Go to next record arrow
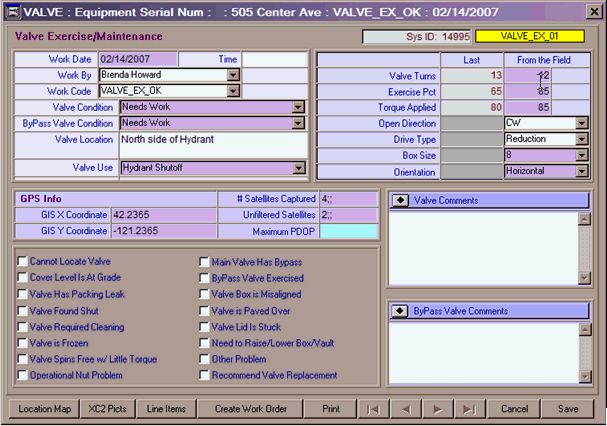This screenshot has width=607, height=426. coord(437,409)
